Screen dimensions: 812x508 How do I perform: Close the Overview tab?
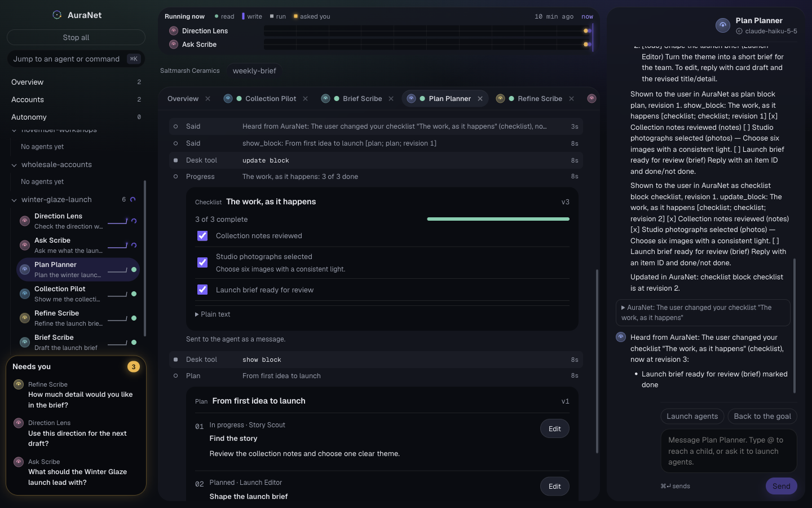(x=208, y=99)
